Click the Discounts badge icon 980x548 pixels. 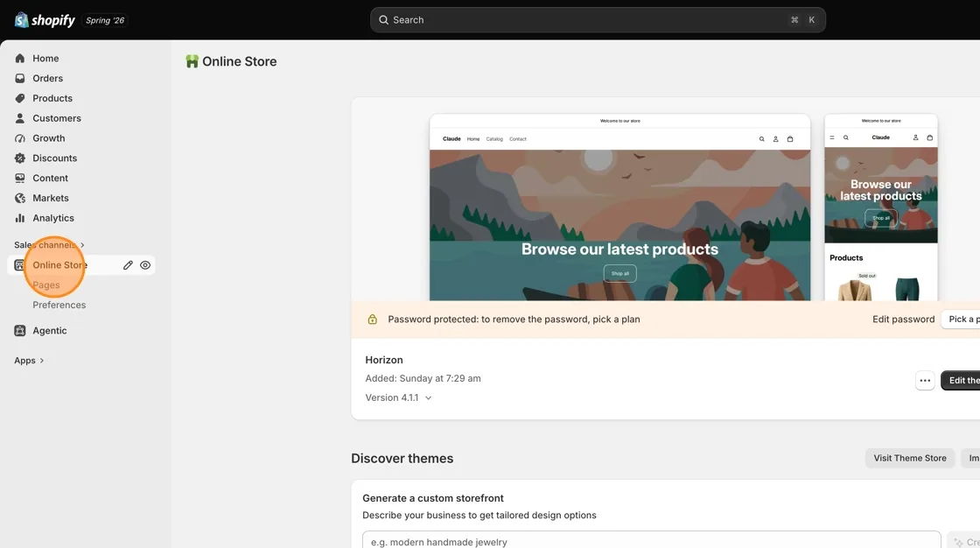[x=20, y=158]
